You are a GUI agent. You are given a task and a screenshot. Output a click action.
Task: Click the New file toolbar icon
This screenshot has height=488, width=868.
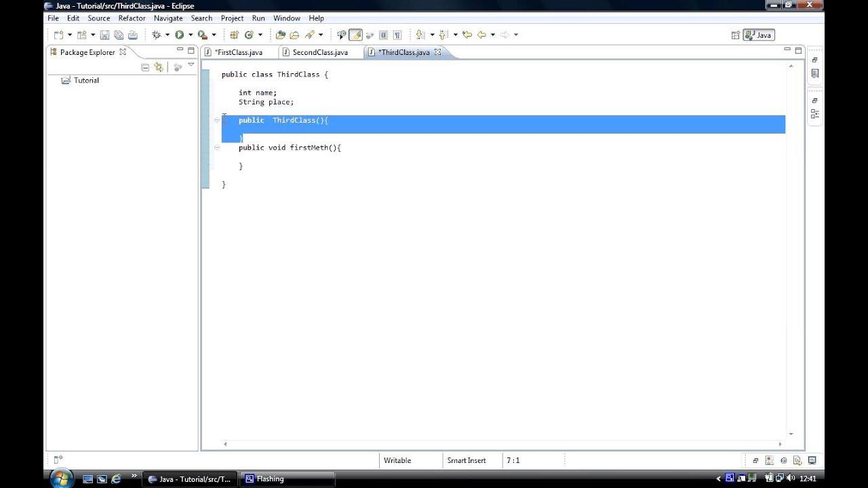(x=58, y=35)
